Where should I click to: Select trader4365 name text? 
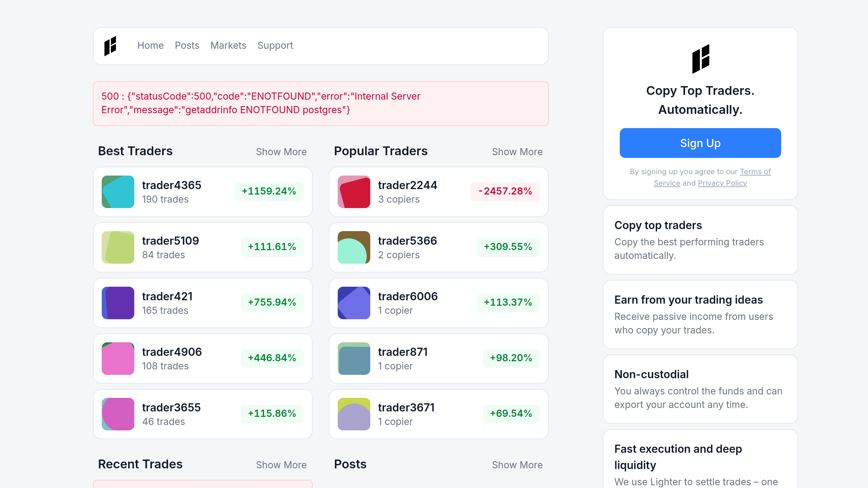point(172,185)
